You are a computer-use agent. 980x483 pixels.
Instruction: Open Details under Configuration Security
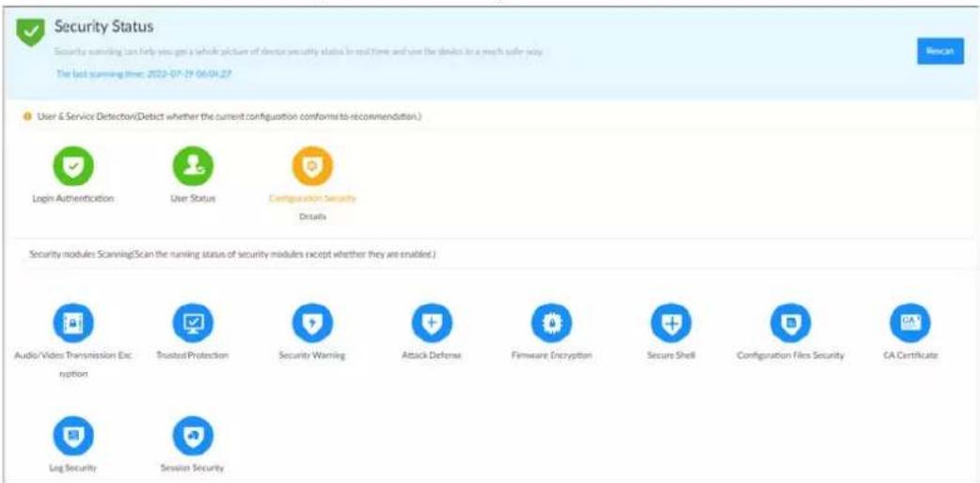[x=312, y=217]
